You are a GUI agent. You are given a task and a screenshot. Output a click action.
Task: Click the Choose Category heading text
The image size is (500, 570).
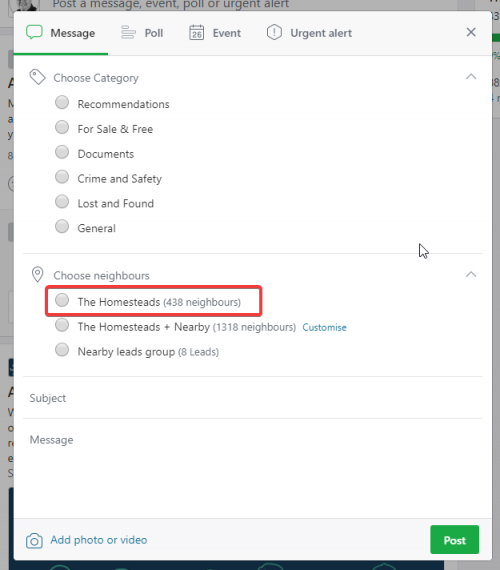tap(96, 78)
